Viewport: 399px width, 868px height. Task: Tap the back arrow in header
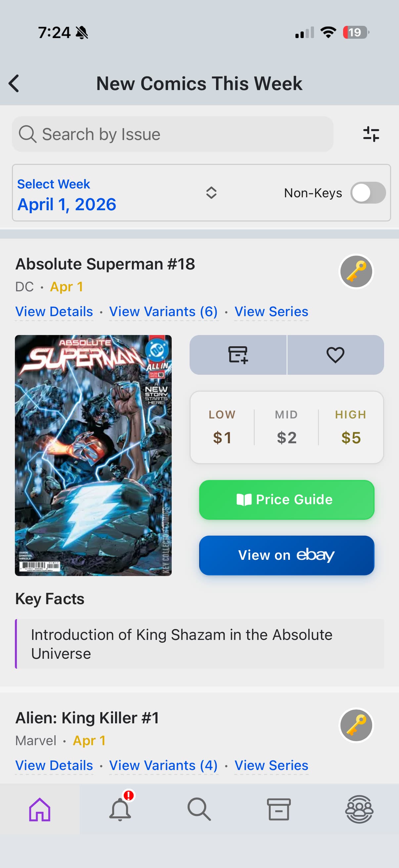[x=14, y=83]
